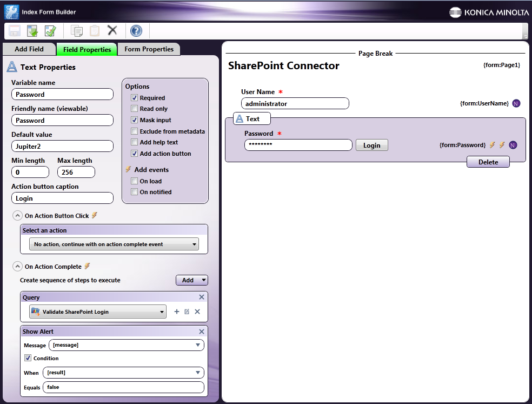The image size is (532, 404).
Task: Click the {form:Password} variable label
Action: [x=462, y=145]
